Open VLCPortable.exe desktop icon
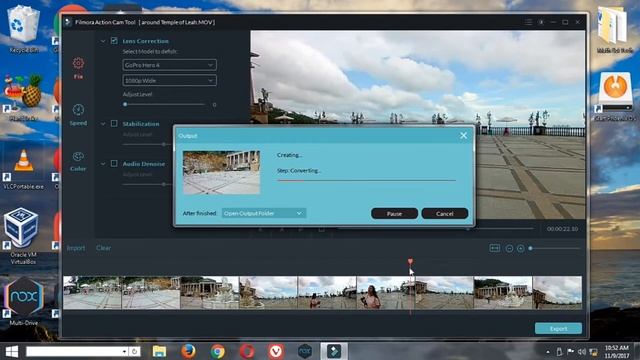Image resolution: width=640 pixels, height=360 pixels. 23,169
